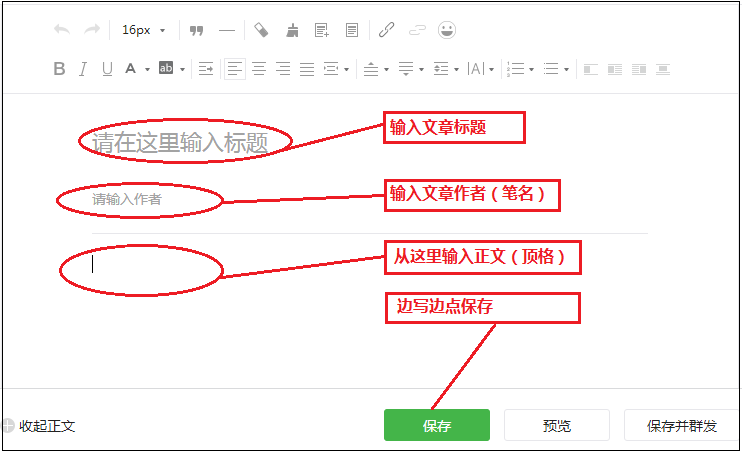Image resolution: width=742 pixels, height=452 pixels.
Task: Remove link with the unlink icon
Action: pyautogui.click(x=417, y=30)
